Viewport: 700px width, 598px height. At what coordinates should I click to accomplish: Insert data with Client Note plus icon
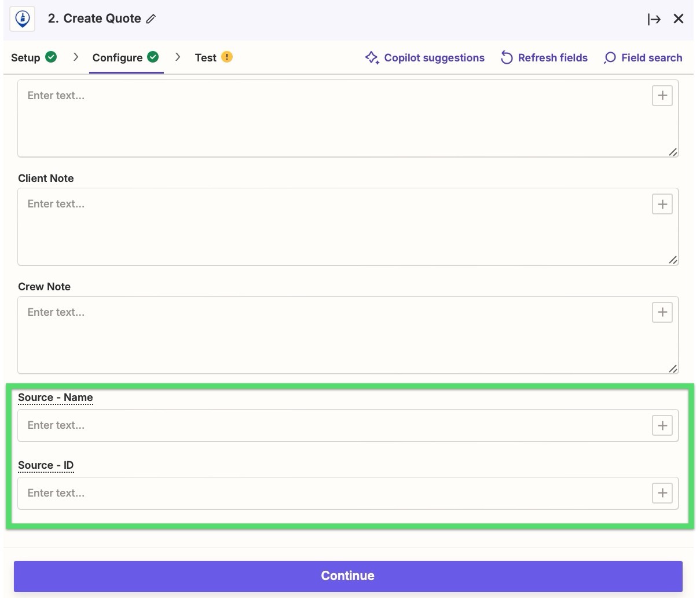662,204
